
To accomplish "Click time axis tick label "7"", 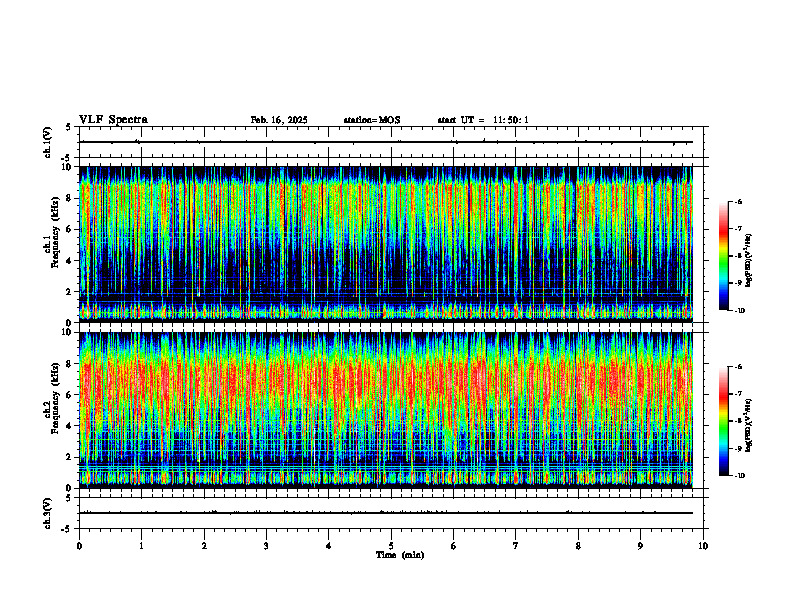I will tap(516, 546).
